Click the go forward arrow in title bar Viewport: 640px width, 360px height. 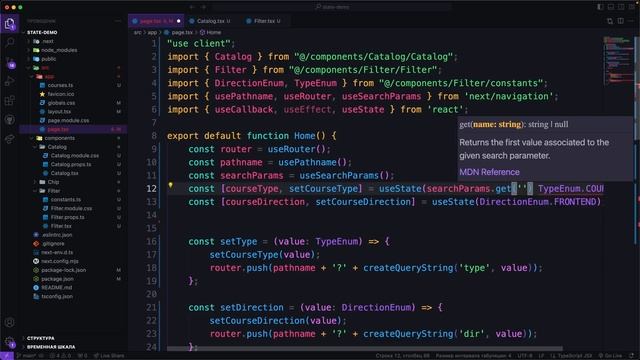pos(204,7)
